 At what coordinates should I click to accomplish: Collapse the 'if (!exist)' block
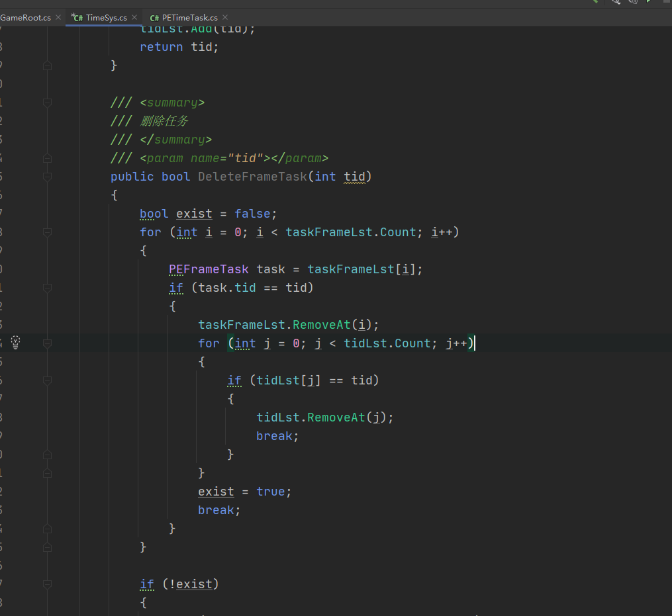point(48,584)
